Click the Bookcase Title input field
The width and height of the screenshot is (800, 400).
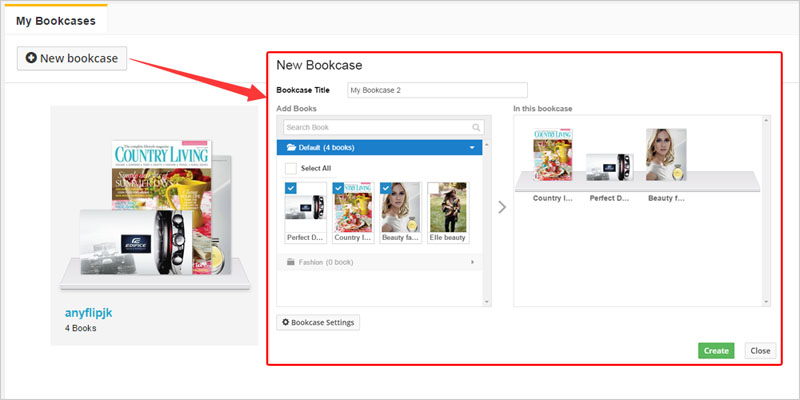[x=437, y=90]
